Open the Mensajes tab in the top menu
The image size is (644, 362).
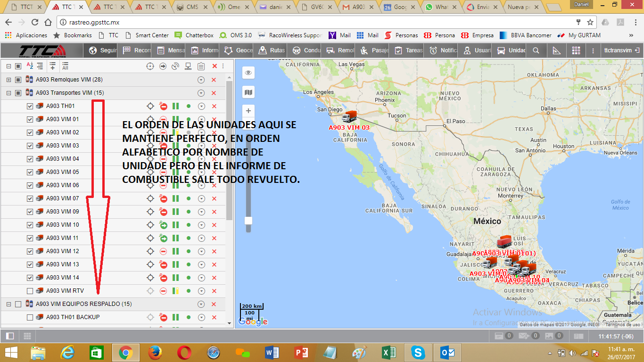(171, 50)
